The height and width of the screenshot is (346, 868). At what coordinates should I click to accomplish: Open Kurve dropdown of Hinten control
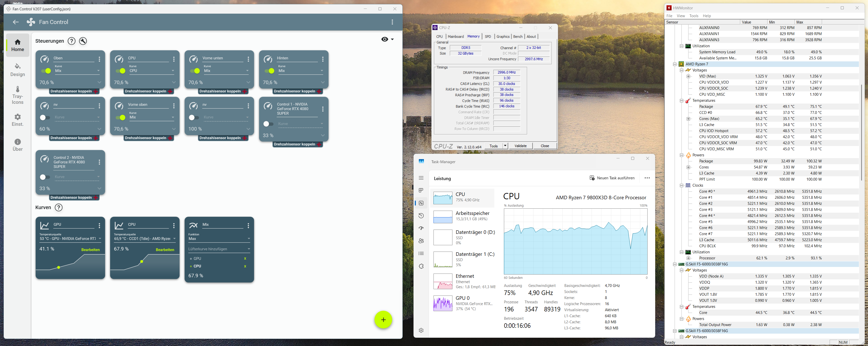click(x=300, y=71)
